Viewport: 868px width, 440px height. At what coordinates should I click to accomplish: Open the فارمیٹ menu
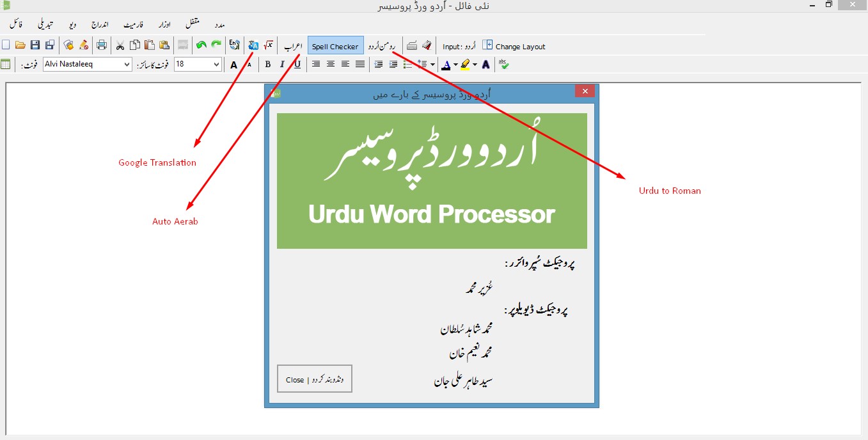coord(134,24)
